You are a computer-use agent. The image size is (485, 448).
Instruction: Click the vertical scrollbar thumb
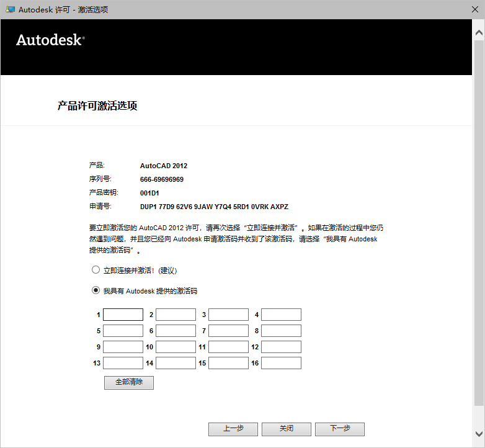(479, 223)
